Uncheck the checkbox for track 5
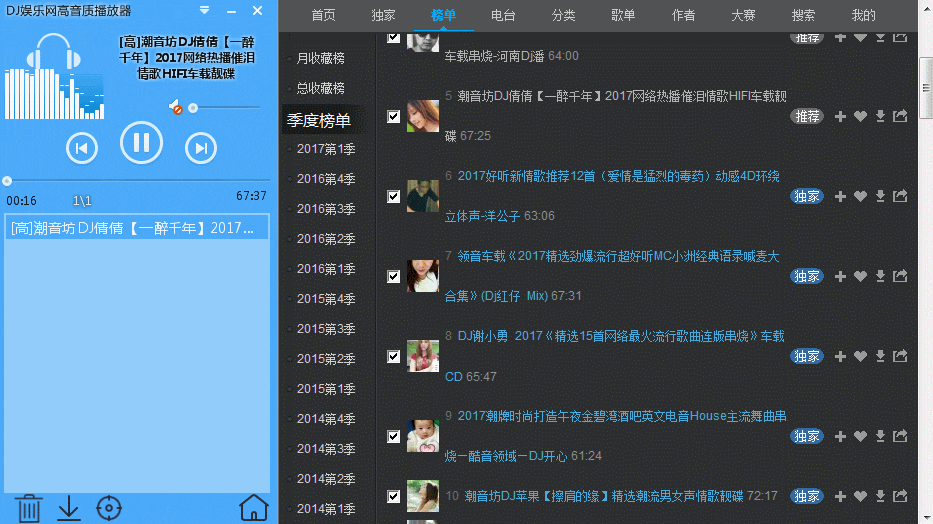The image size is (933, 524). pos(393,117)
